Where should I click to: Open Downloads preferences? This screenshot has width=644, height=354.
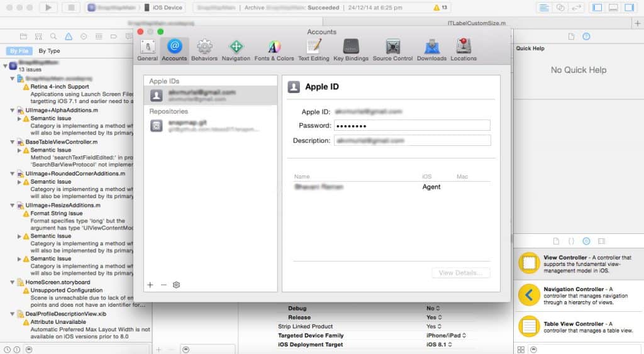click(x=431, y=50)
